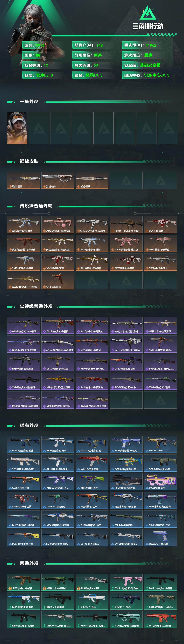Choose the AKM突击步枪-锦绣 legendary skin

24,225
